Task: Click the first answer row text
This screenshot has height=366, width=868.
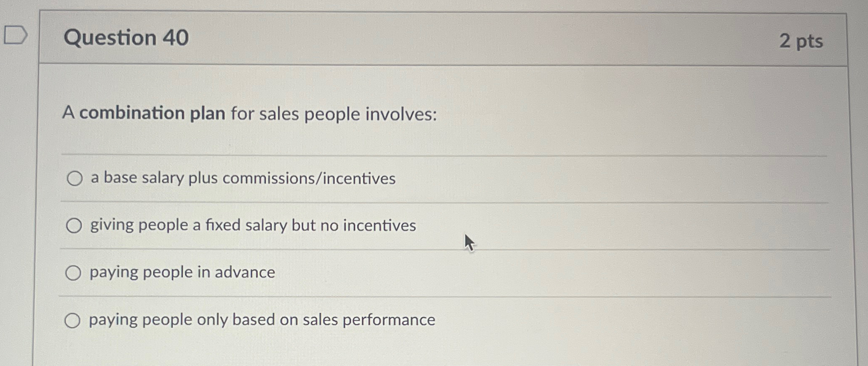Action: (x=242, y=178)
